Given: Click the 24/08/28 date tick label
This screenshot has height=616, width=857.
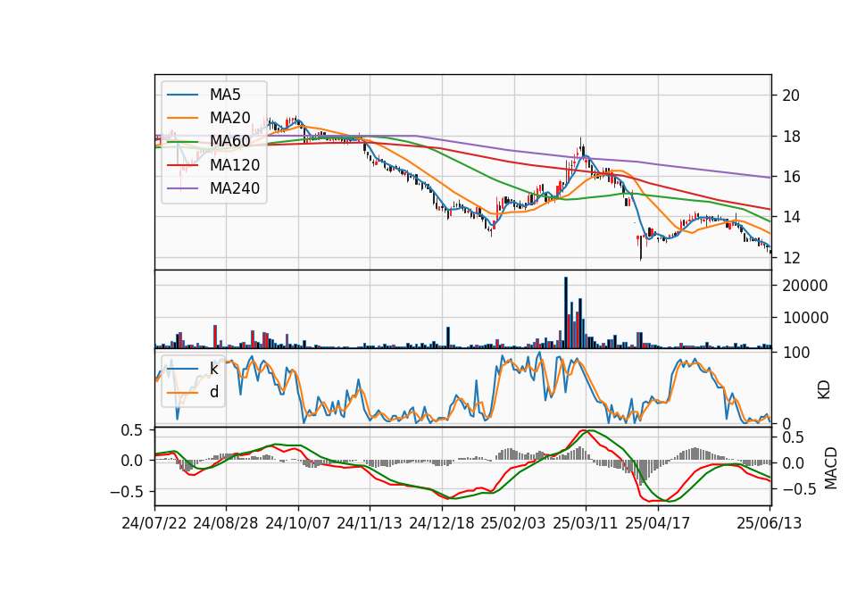Looking at the screenshot, I should (x=226, y=523).
